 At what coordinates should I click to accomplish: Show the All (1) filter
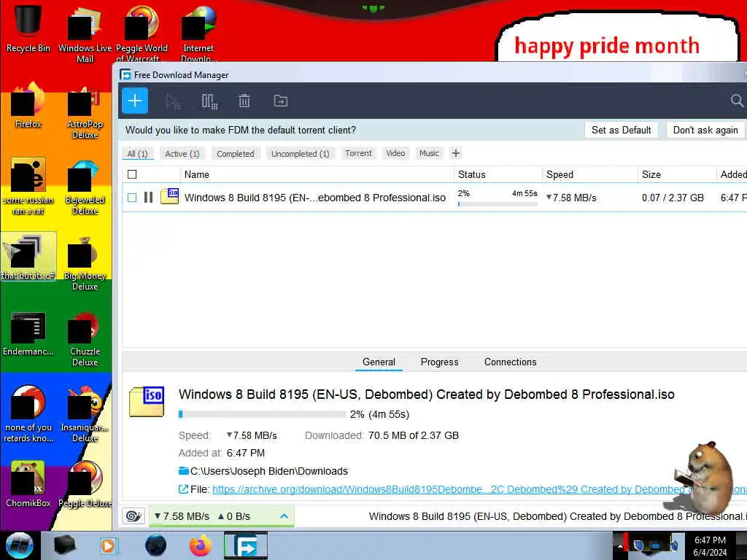pyautogui.click(x=137, y=154)
